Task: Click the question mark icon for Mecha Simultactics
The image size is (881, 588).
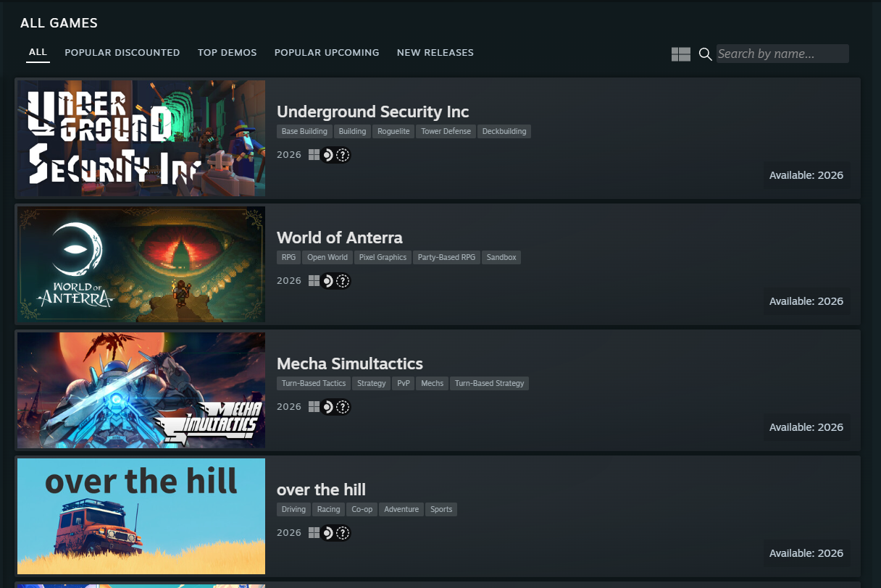Action: pyautogui.click(x=343, y=407)
